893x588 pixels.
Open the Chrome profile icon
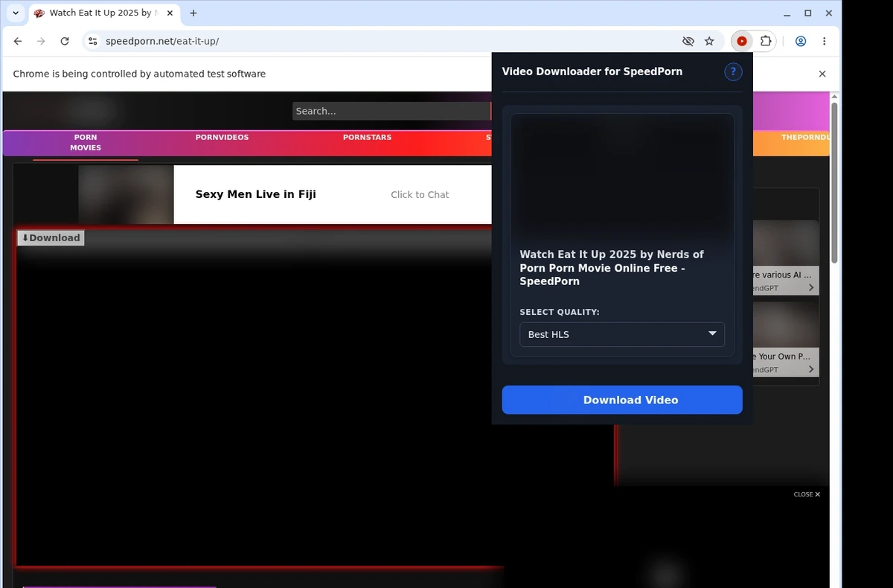(x=801, y=42)
